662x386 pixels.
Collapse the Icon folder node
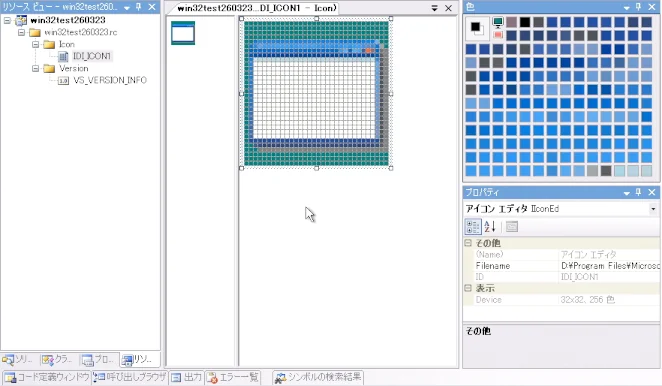35,44
